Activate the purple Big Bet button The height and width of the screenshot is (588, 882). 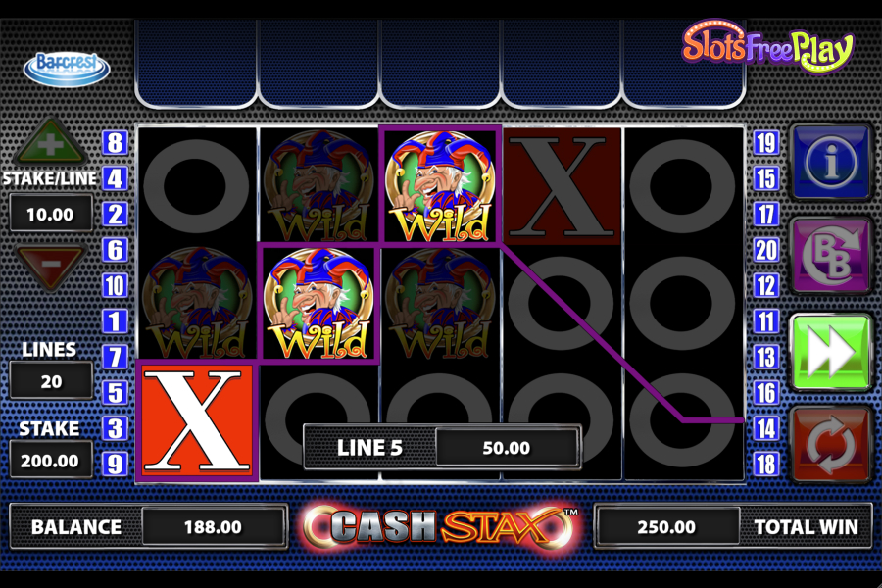831,256
